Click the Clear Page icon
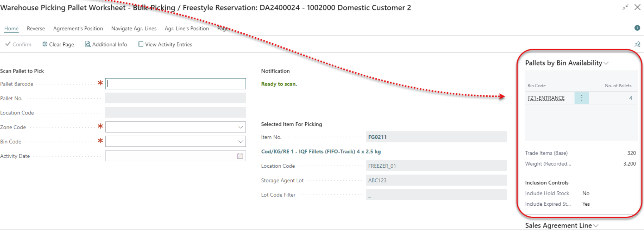 pyautogui.click(x=45, y=44)
